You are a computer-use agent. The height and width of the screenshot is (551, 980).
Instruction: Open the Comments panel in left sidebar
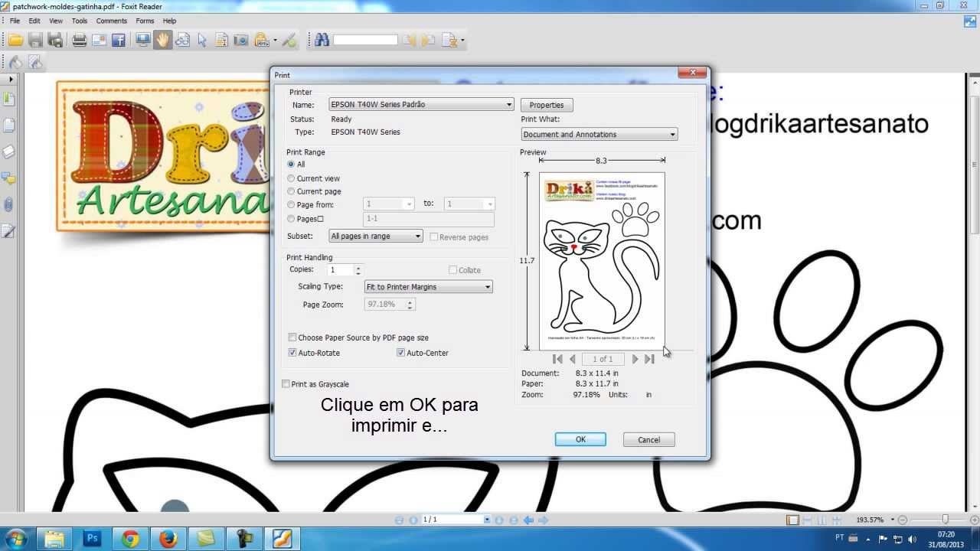click(x=9, y=178)
